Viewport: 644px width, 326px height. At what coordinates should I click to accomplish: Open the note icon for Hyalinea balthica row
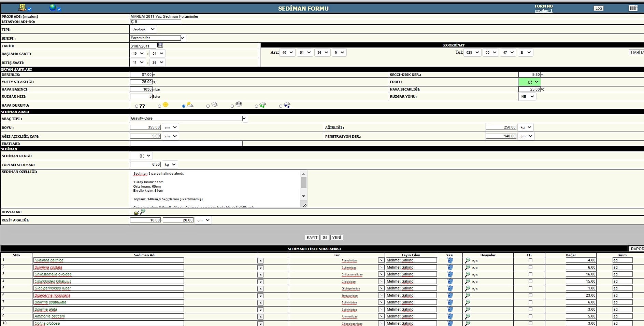450,260
